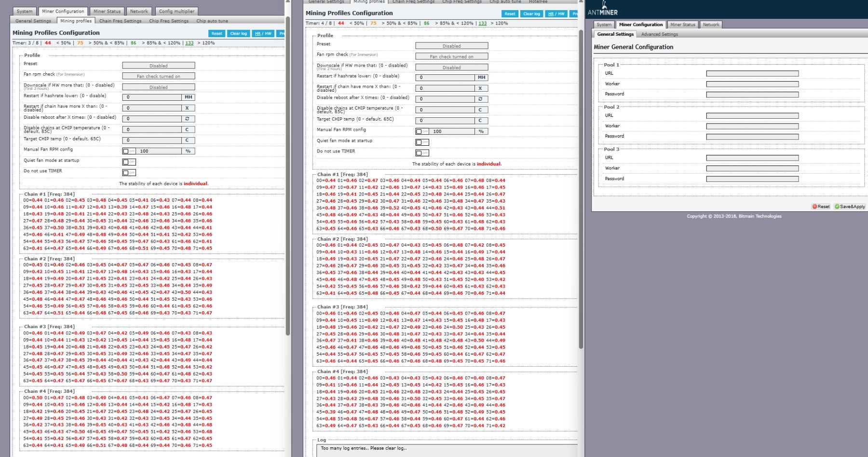Click Clear log button in left window

click(x=238, y=33)
